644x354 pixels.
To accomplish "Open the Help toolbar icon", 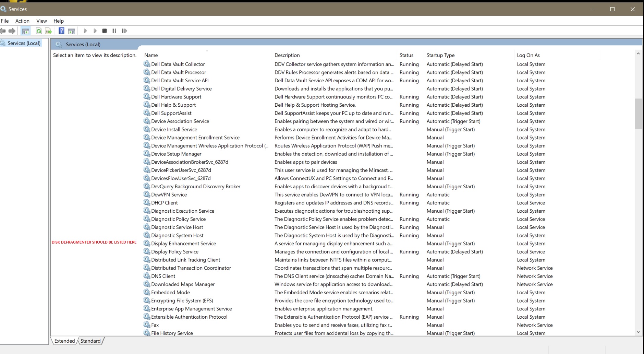I will [x=61, y=31].
